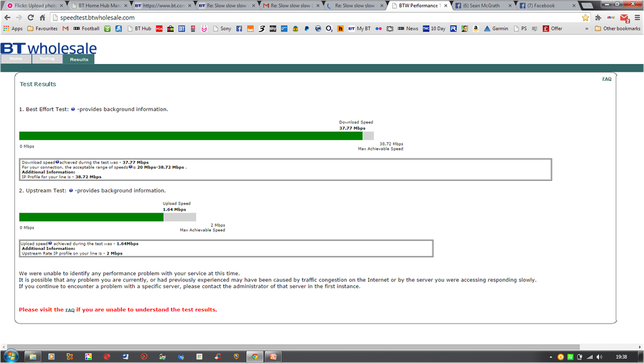Open the News bookmark
Viewport: 644px width, 363px height.
coord(408,28)
